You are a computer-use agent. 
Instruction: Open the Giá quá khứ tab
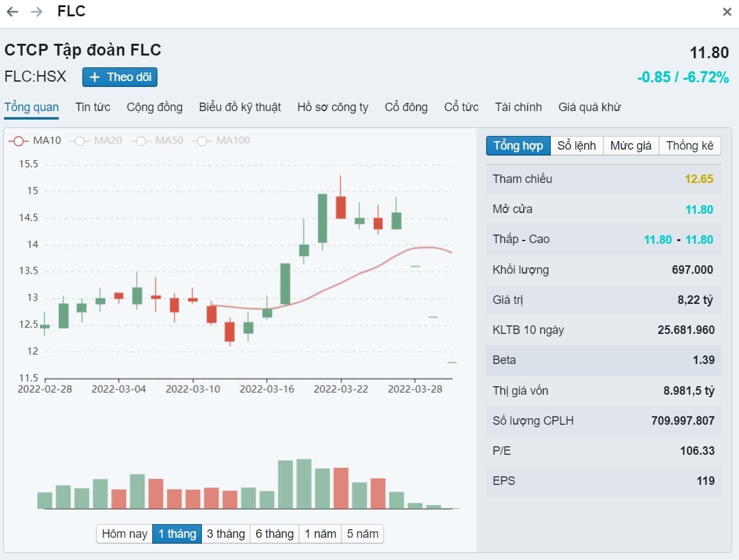pos(589,107)
